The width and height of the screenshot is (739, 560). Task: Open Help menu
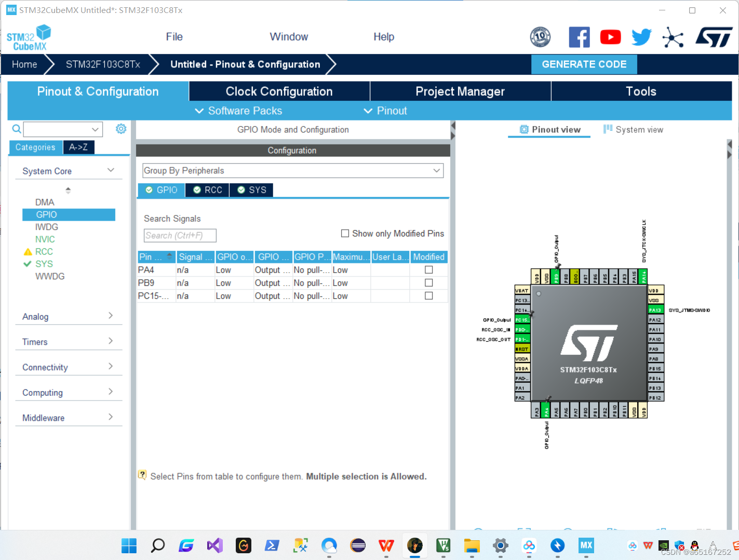pos(384,37)
